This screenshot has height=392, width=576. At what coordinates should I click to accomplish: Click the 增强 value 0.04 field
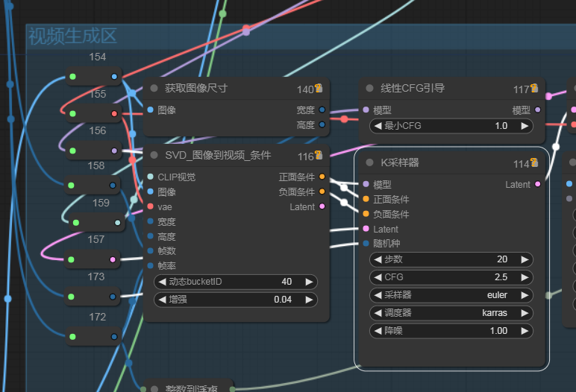[236, 300]
